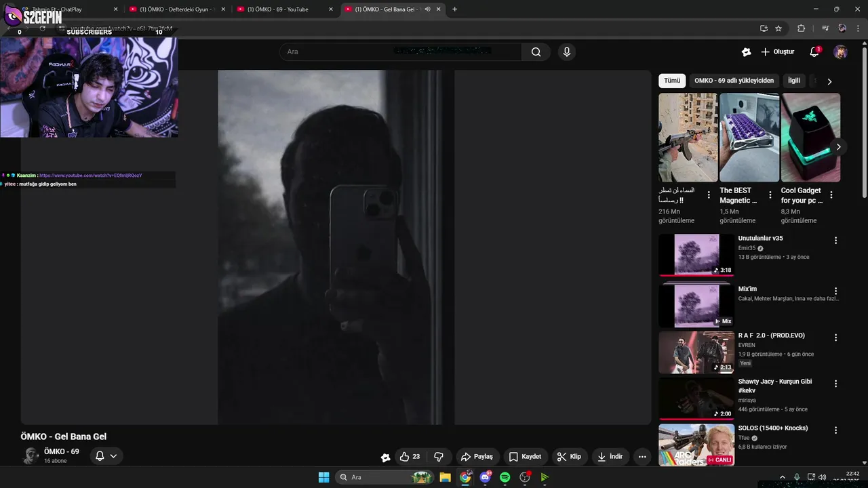Open options for Unutulanlar v35 video

(x=835, y=241)
